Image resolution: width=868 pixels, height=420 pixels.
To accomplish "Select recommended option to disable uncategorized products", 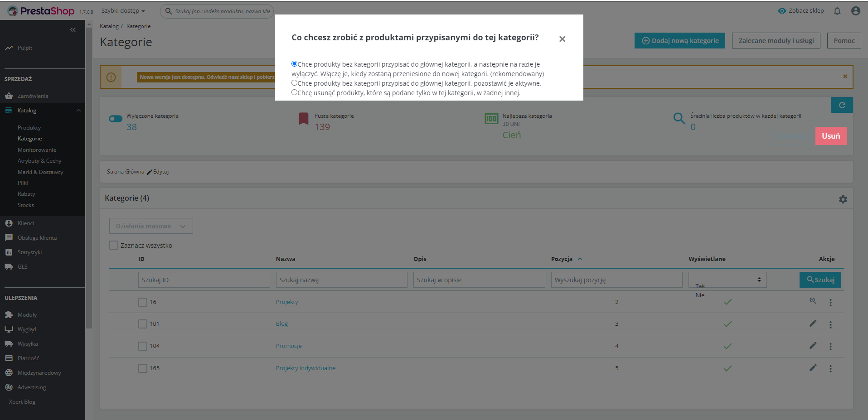I will coord(294,64).
